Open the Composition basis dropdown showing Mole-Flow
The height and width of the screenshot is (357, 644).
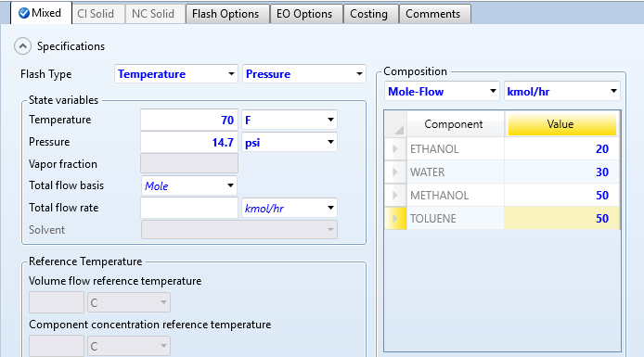(x=442, y=91)
